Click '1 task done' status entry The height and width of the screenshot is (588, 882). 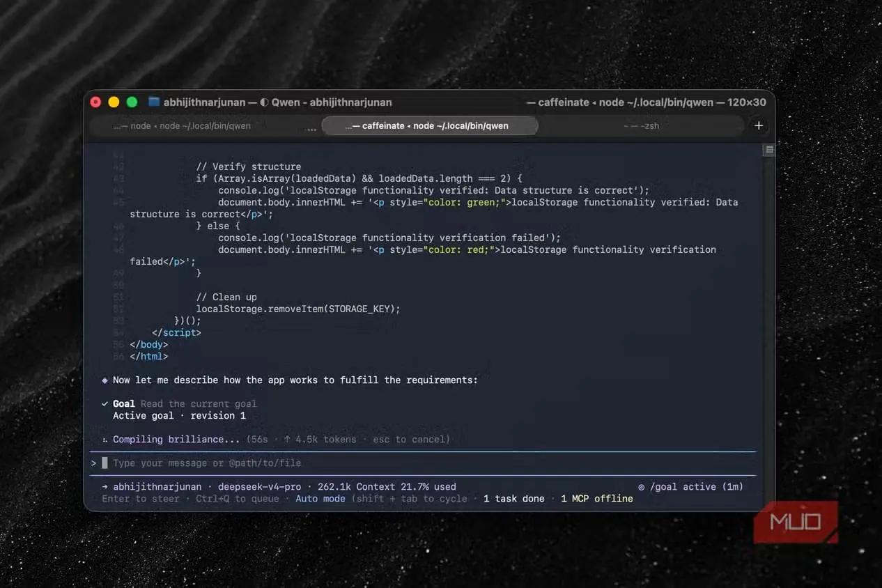514,499
